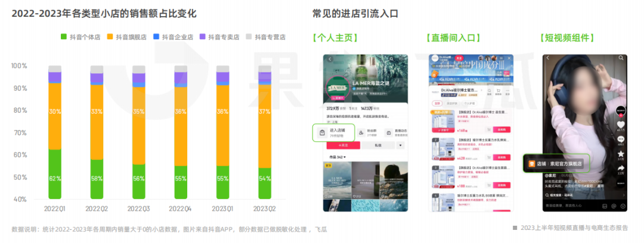Click the green 抖音个体店 legend swatch
The width and height of the screenshot is (644, 243).
pos(64,36)
